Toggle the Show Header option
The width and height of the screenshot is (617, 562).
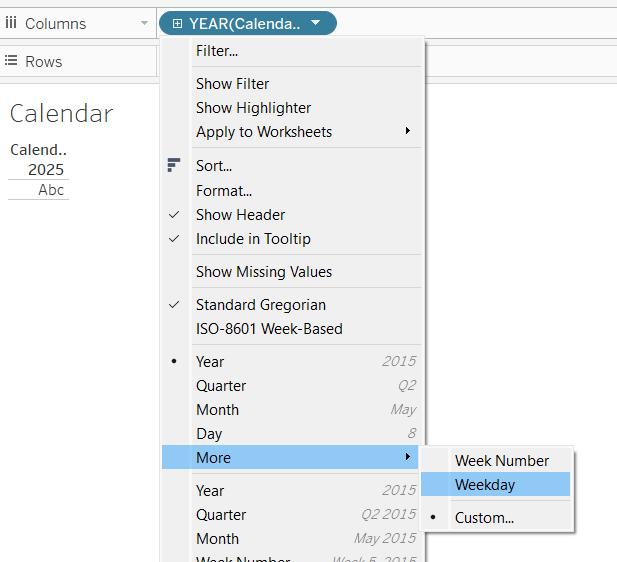click(240, 215)
